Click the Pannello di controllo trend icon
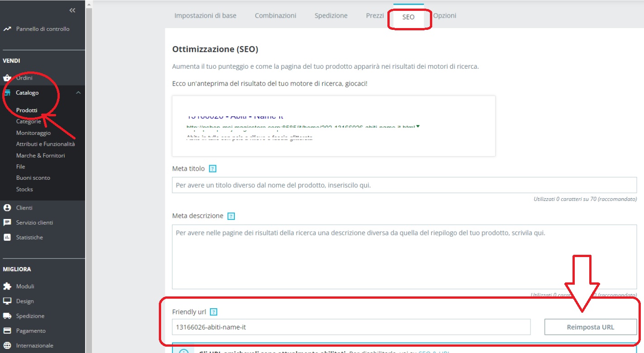 [7, 29]
